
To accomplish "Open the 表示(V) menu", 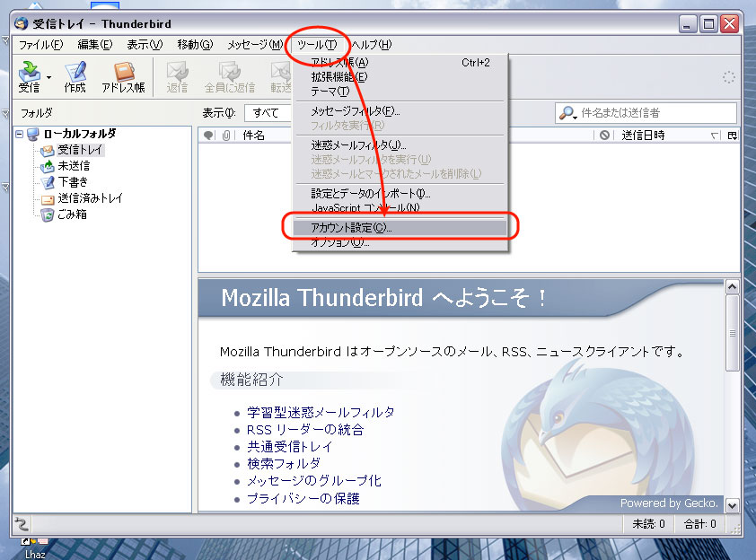I will (x=145, y=45).
